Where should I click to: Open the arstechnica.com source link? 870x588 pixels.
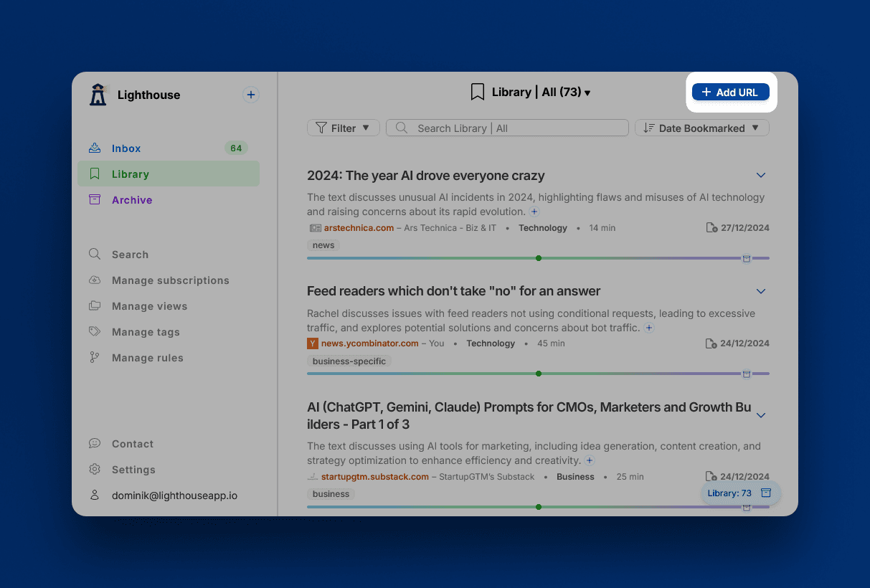tap(359, 228)
